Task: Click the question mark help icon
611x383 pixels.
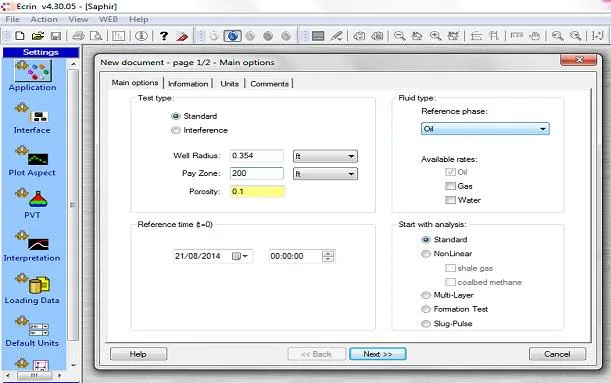Action: (x=164, y=36)
